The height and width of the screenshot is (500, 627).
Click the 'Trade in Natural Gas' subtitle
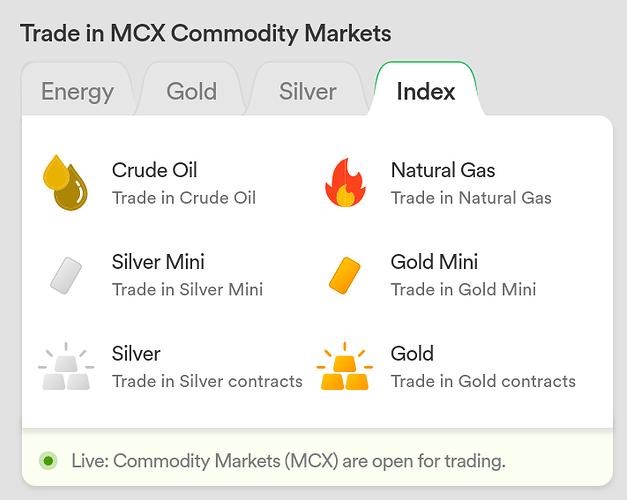click(471, 198)
